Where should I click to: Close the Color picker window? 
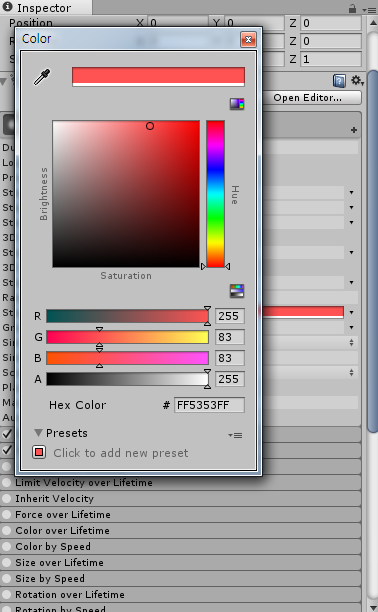(248, 39)
